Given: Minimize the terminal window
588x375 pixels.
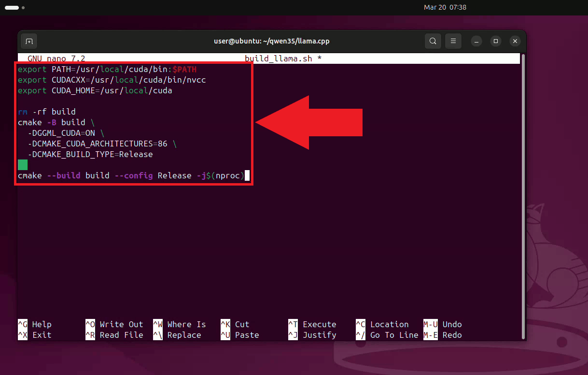Looking at the screenshot, I should point(476,41).
